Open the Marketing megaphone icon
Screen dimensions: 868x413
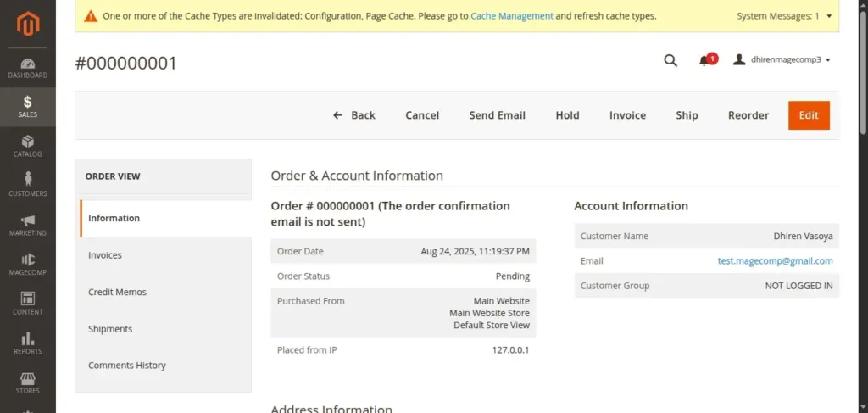pyautogui.click(x=28, y=224)
